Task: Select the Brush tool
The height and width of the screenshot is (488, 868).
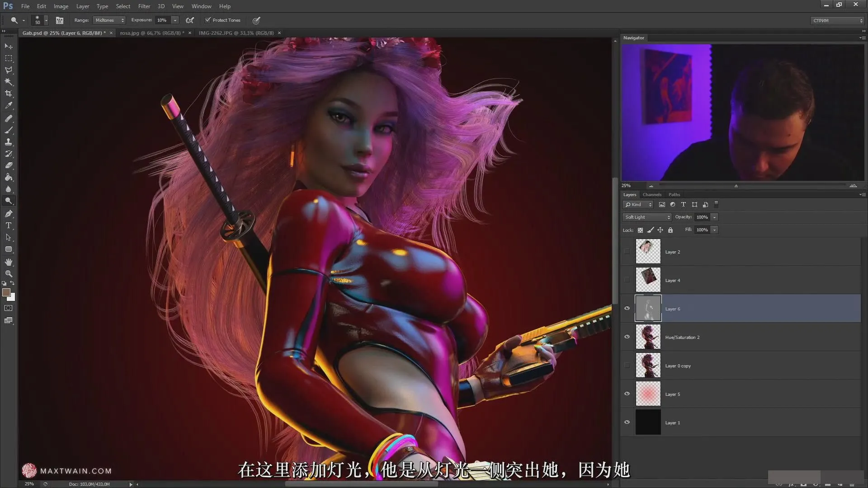Action: 8,129
